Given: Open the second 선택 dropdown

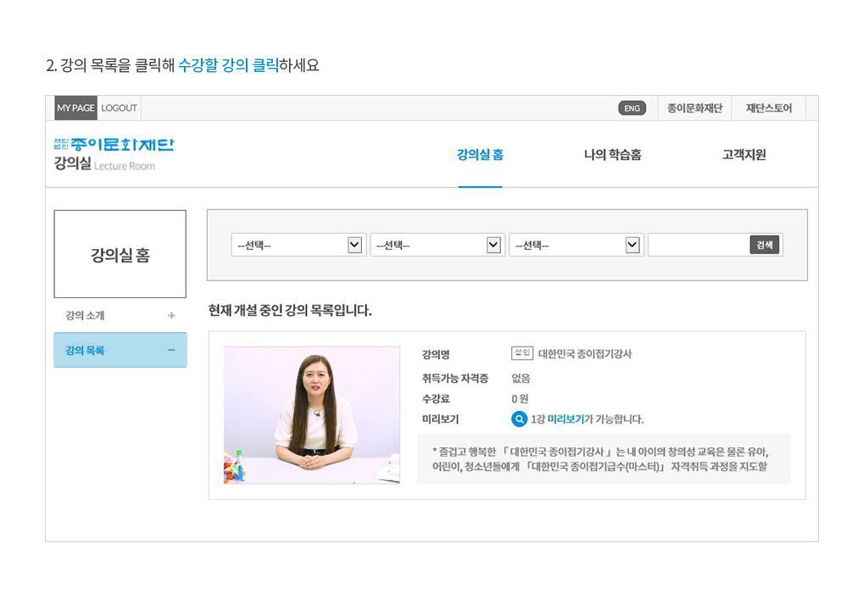Looking at the screenshot, I should 437,245.
